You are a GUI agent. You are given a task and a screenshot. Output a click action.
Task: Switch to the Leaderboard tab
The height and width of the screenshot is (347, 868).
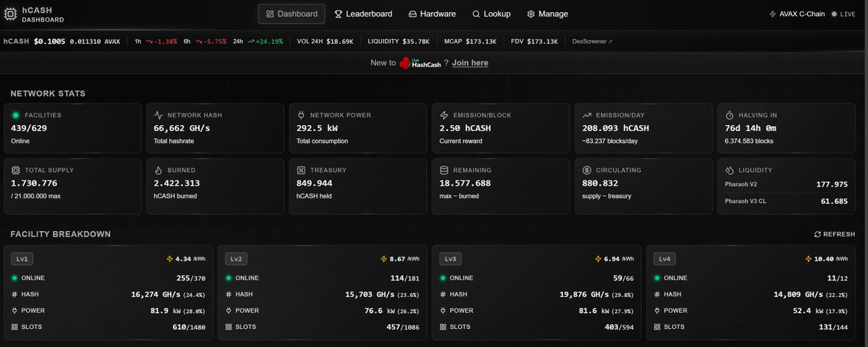[362, 14]
